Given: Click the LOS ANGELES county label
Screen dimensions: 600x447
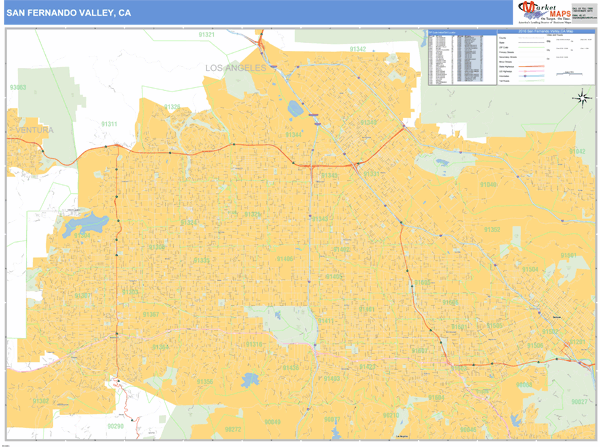Looking at the screenshot, I should pos(236,67).
